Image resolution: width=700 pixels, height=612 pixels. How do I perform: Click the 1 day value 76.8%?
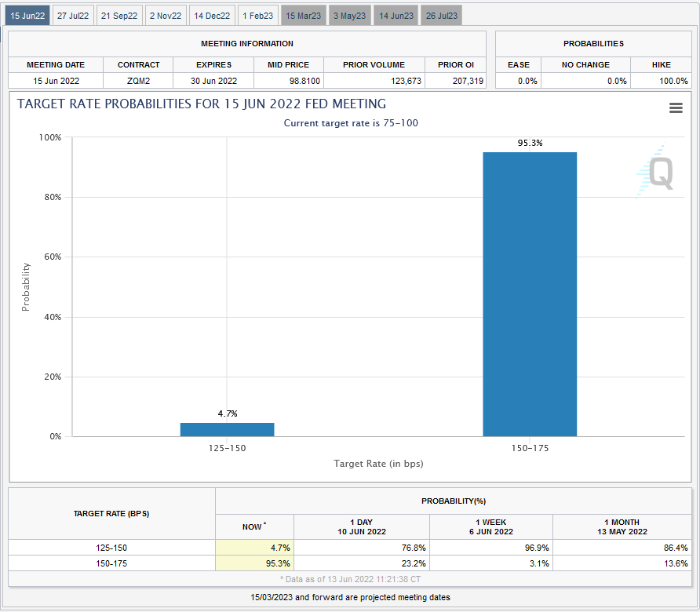[x=414, y=548]
